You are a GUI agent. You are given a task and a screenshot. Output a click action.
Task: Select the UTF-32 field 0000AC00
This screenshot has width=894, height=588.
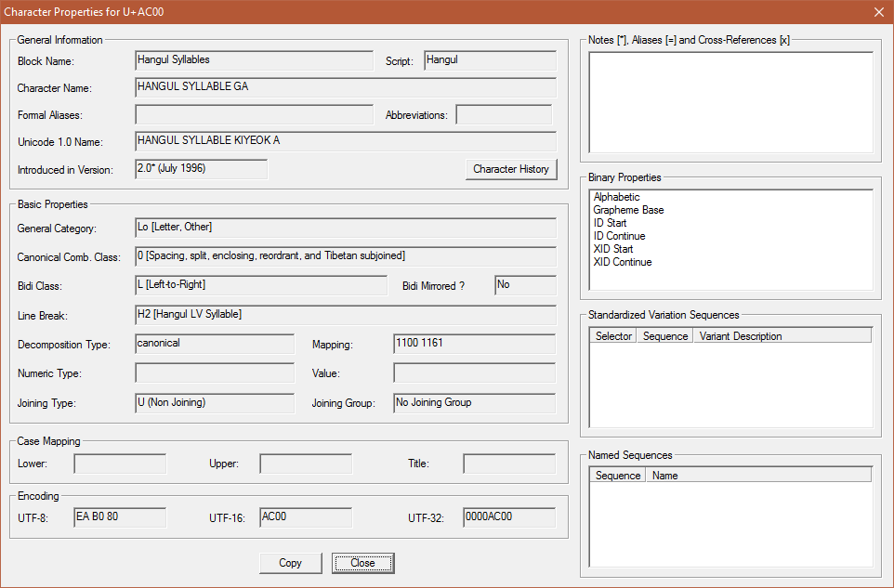[x=509, y=517]
